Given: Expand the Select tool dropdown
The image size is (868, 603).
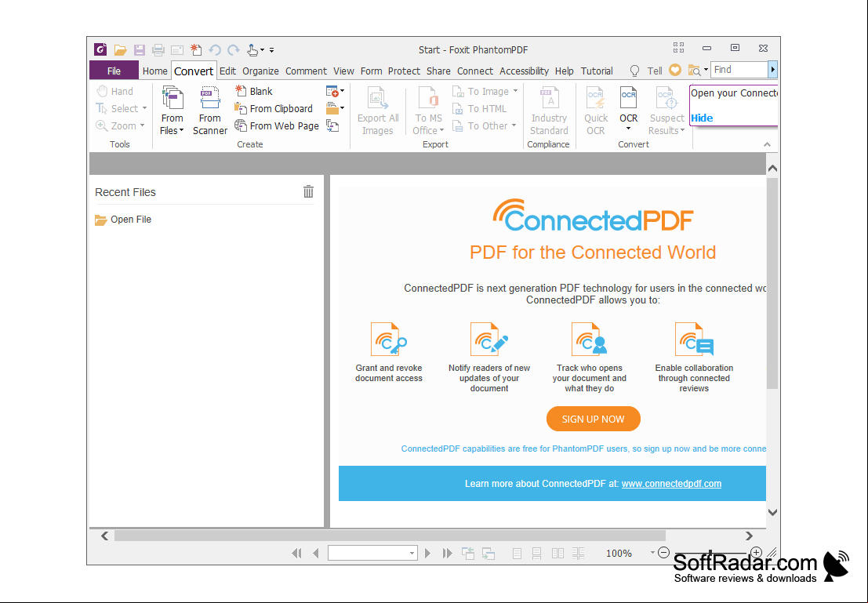Looking at the screenshot, I should coord(144,108).
